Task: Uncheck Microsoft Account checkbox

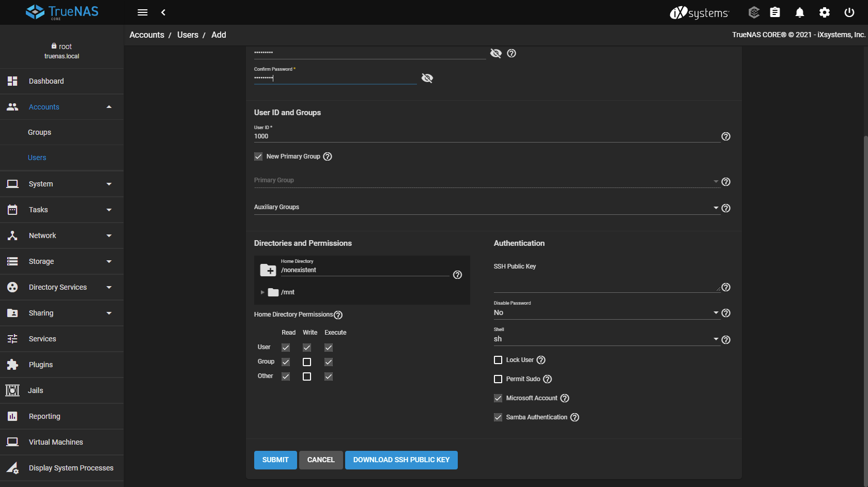Action: pos(498,398)
